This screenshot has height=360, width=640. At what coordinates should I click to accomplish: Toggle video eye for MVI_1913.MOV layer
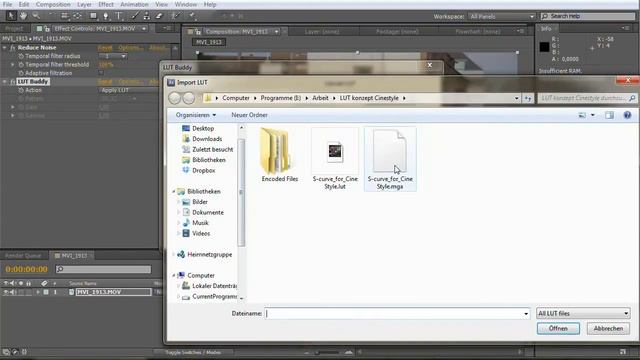tap(6, 292)
